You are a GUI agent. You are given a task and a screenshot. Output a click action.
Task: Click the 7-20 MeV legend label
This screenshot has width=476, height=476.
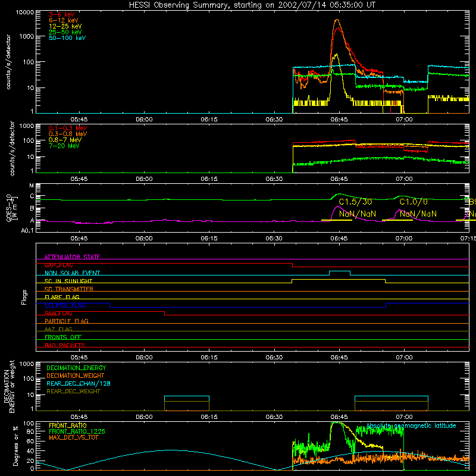click(64, 146)
